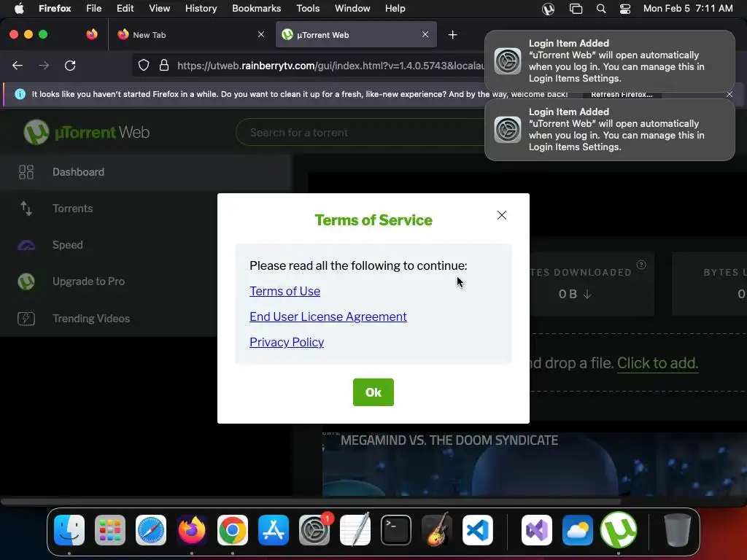Image resolution: width=747 pixels, height=560 pixels.
Task: Open Terminal from the Dock
Action: pos(396,530)
